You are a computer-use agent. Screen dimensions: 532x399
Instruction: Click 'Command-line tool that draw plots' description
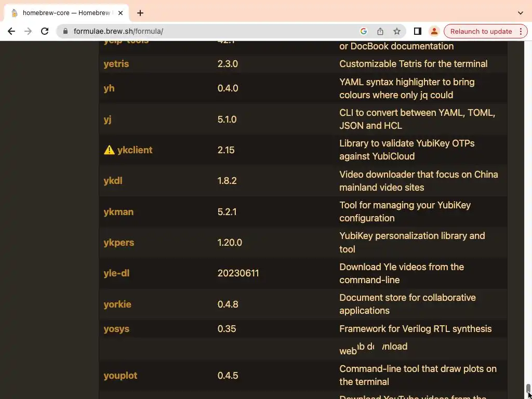coord(418,375)
